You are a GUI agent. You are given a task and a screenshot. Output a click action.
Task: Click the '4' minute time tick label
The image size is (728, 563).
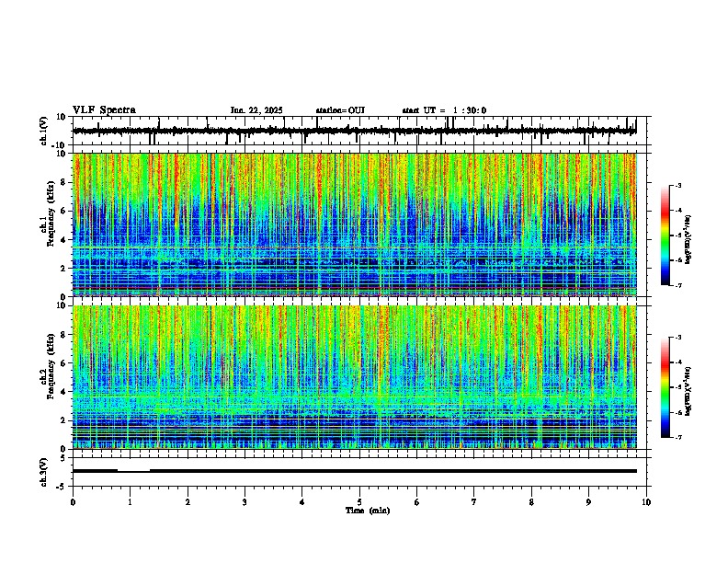(x=302, y=502)
